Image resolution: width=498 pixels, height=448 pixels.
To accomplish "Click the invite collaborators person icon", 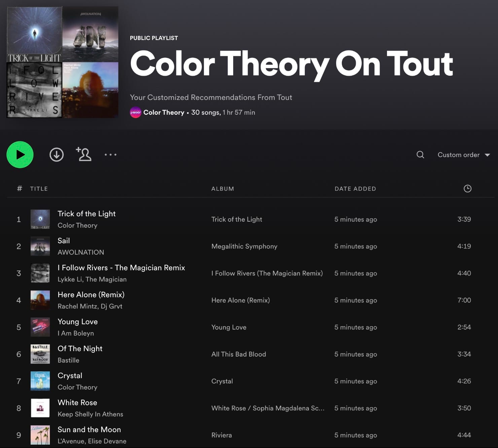I will click(x=84, y=154).
